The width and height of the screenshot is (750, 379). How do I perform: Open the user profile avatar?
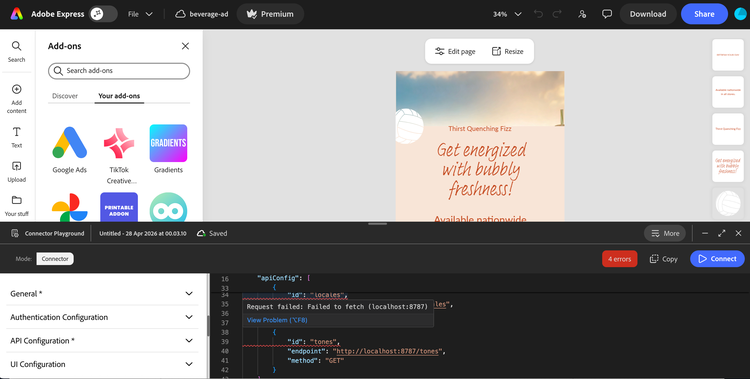point(740,14)
